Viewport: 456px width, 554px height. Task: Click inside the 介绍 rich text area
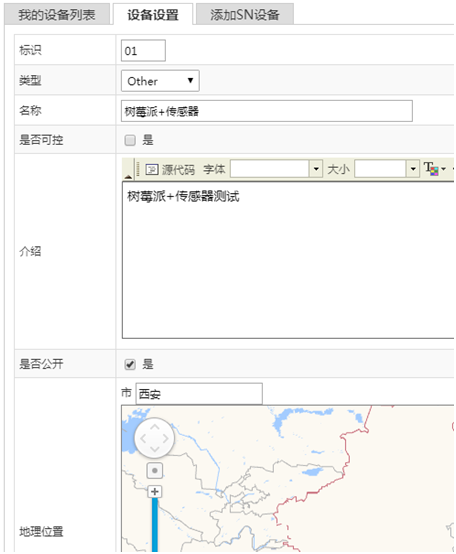pyautogui.click(x=288, y=260)
